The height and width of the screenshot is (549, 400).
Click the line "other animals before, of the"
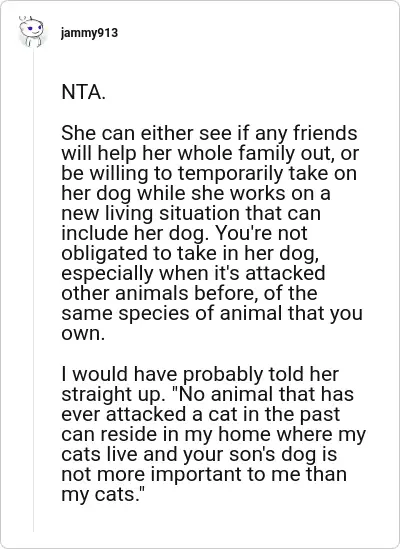[189, 293]
